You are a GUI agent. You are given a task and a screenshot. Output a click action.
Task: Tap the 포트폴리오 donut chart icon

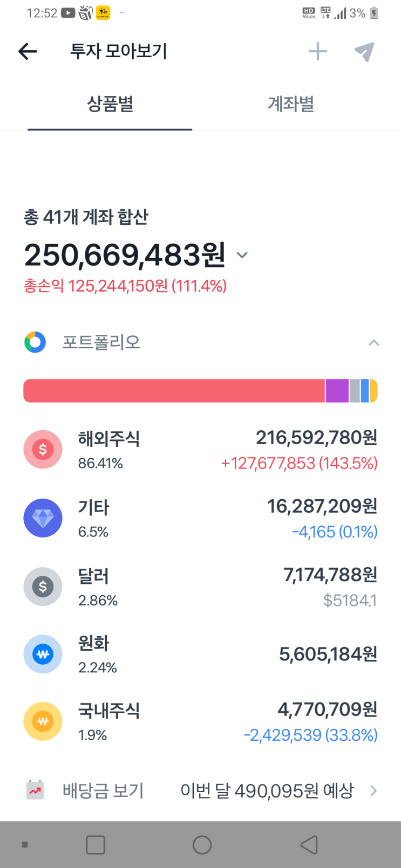click(x=35, y=342)
